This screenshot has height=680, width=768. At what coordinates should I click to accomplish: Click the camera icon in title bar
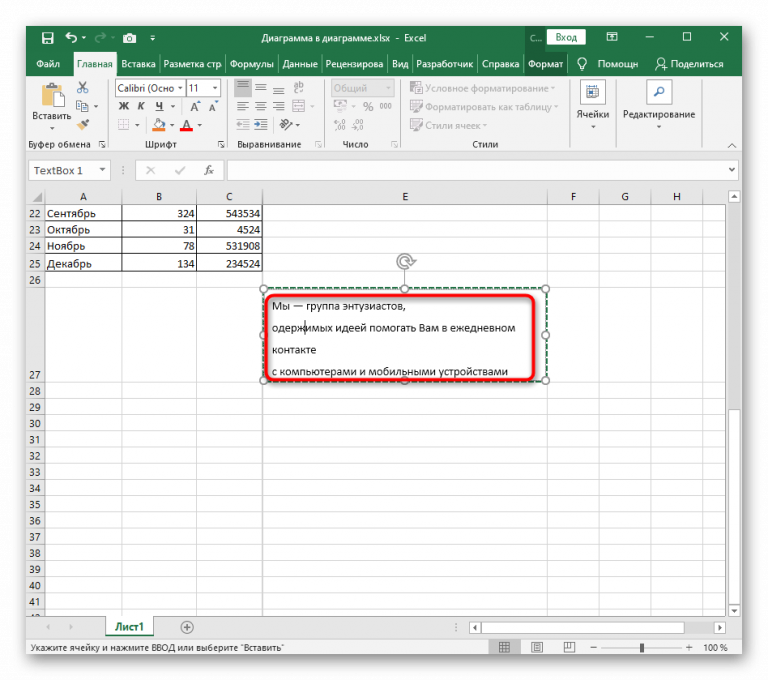pyautogui.click(x=128, y=38)
